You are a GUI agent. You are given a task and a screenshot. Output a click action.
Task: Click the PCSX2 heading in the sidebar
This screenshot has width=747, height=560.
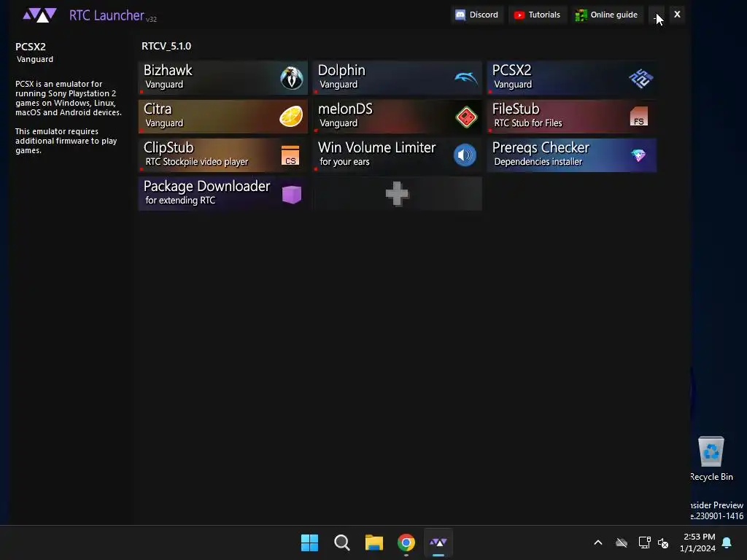31,47
